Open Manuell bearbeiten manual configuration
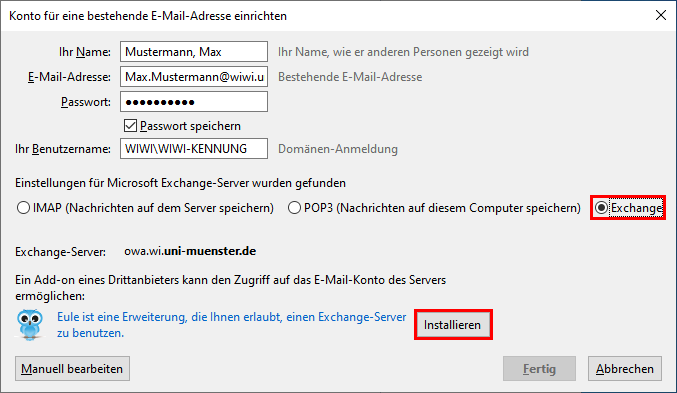 coord(72,369)
